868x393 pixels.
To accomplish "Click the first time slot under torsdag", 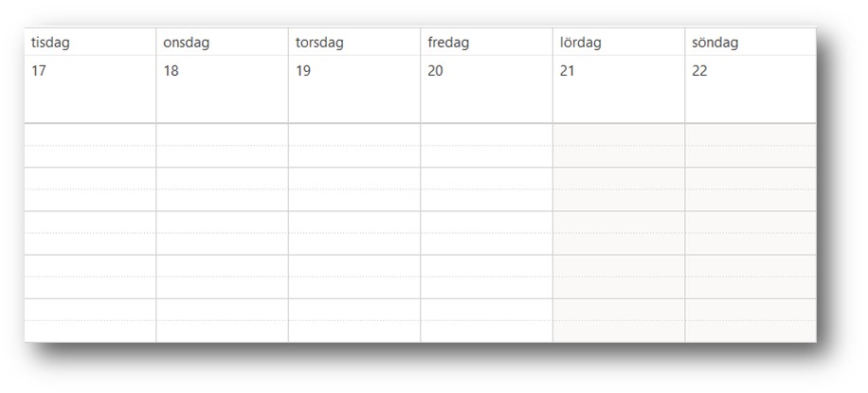I will click(354, 134).
